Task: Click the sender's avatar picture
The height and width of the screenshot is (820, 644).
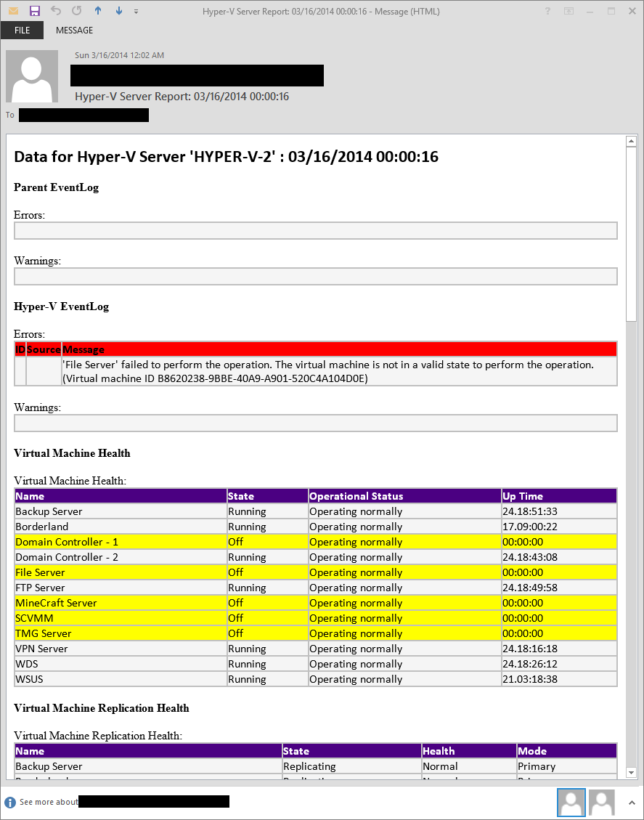Action: click(x=32, y=76)
